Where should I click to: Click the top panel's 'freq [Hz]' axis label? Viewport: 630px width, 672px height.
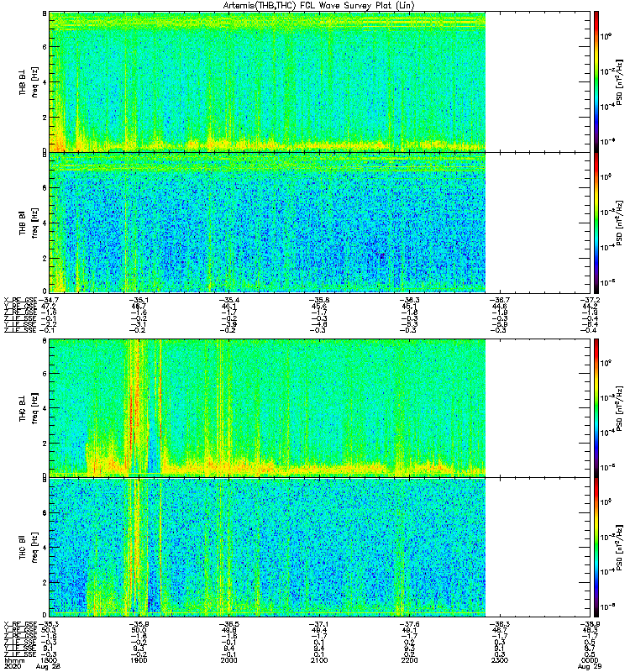34,81
